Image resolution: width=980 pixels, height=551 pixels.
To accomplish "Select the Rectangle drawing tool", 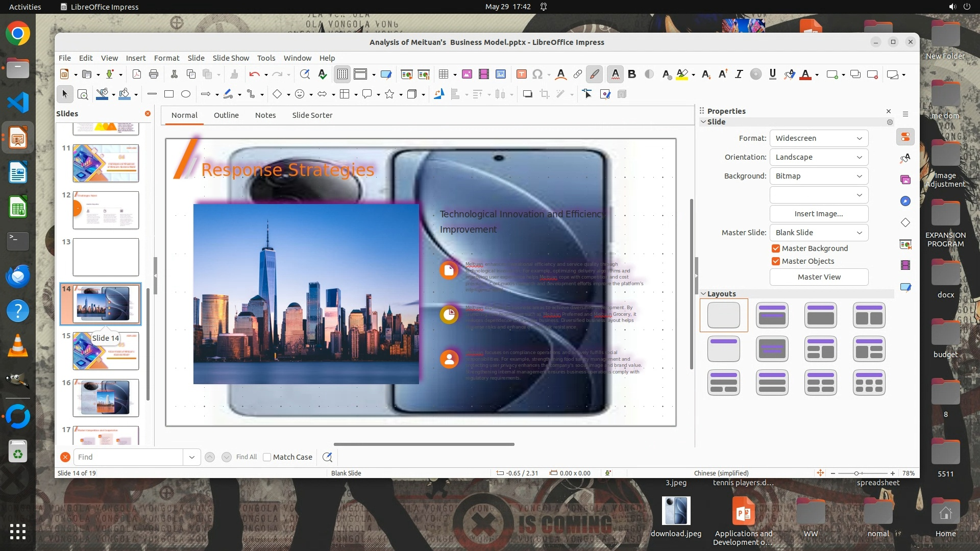I will coord(169,94).
